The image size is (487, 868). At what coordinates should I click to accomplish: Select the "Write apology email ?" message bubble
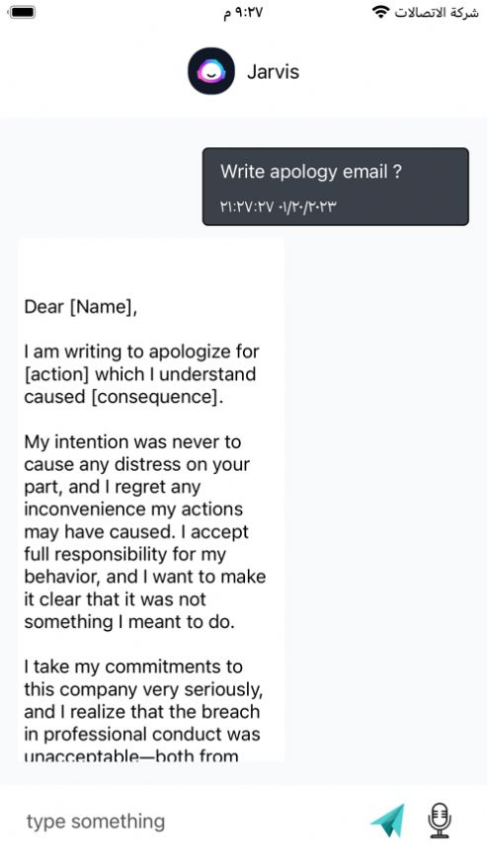[x=335, y=187]
